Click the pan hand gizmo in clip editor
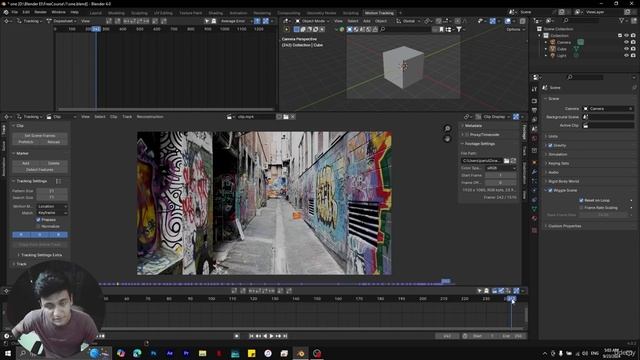The width and height of the screenshot is (640, 360). 447,139
